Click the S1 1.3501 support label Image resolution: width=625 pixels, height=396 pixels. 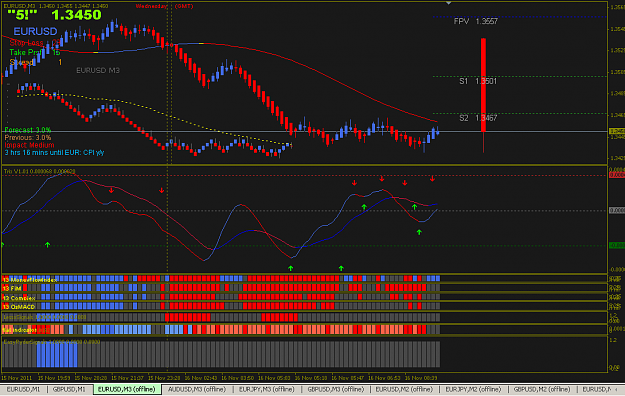(x=478, y=81)
